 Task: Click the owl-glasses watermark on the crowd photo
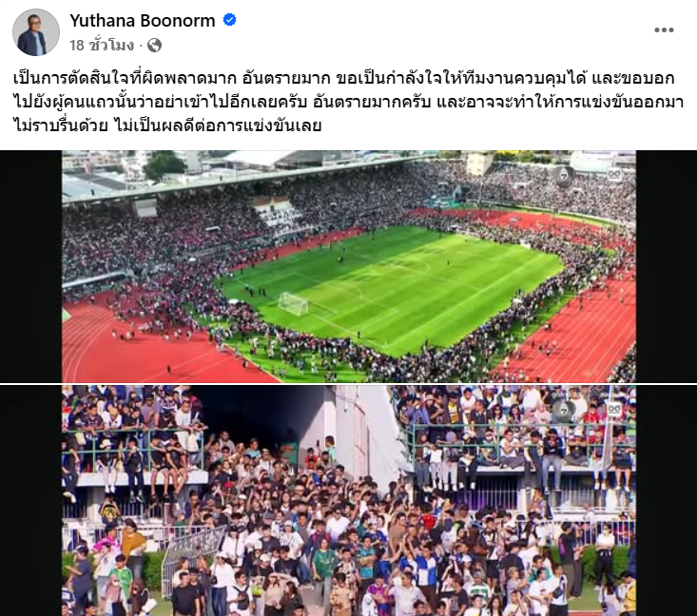pos(614,408)
